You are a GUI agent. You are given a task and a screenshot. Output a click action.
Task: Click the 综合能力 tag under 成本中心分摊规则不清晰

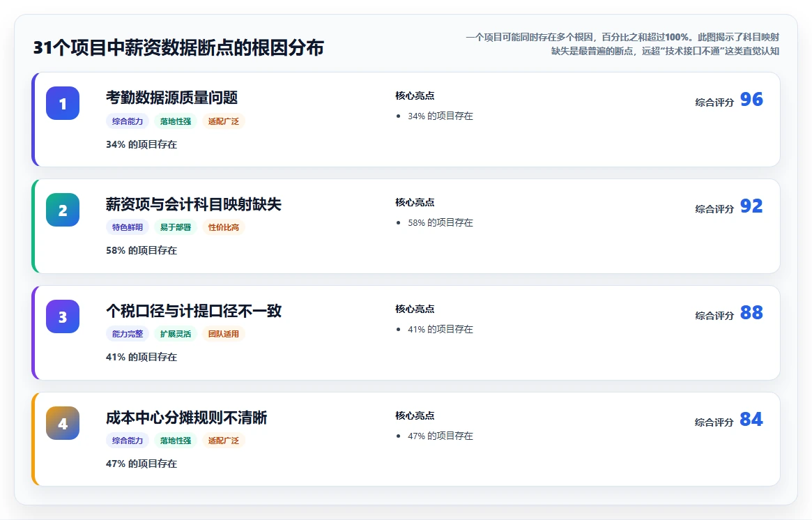(x=128, y=441)
